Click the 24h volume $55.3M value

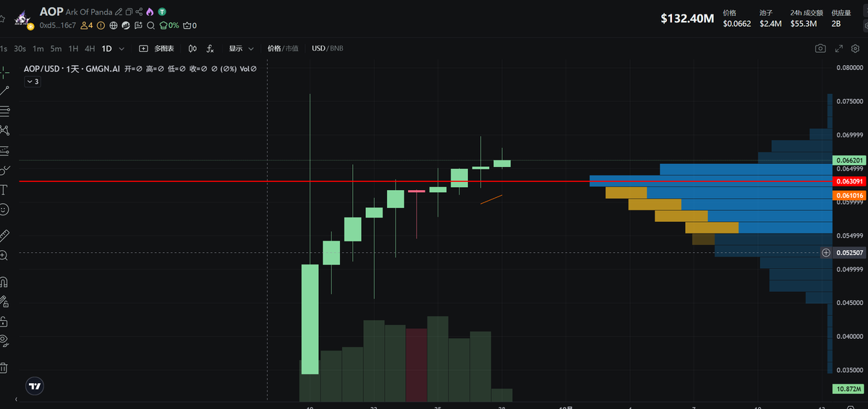(803, 23)
